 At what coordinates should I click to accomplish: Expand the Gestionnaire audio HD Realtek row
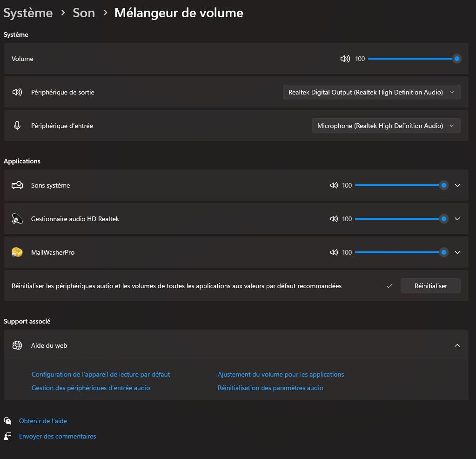[457, 219]
